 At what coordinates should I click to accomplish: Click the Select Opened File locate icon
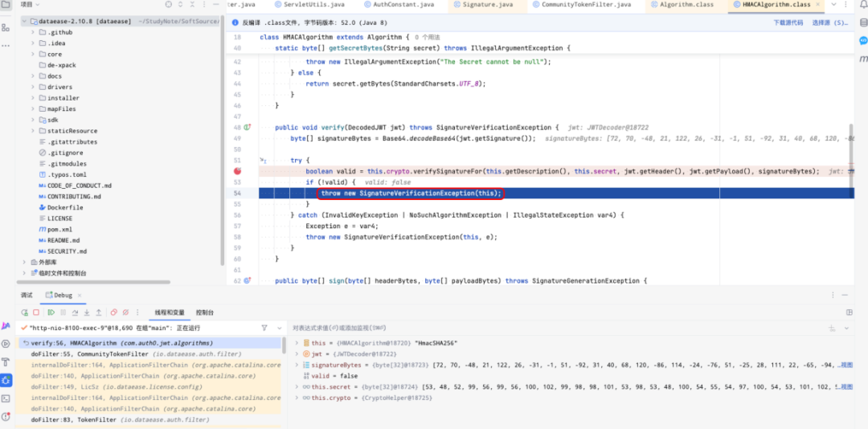[x=169, y=5]
